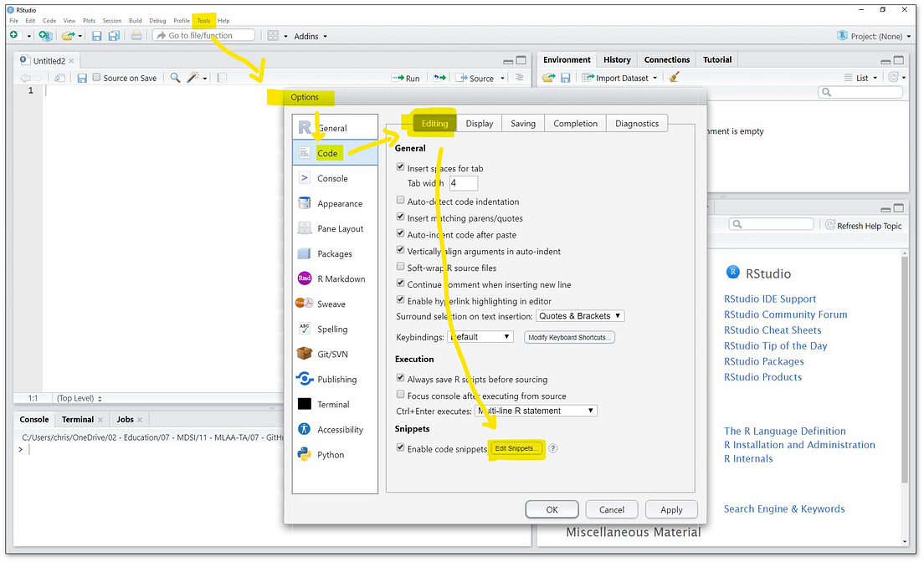
Task: Select the Git/SVN category in Options
Action: click(x=335, y=354)
